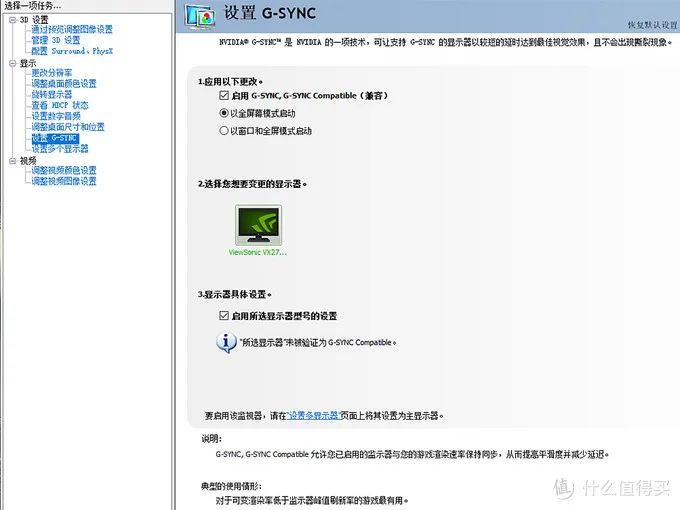Click the 2.选择您想要变更的显示器 heading
This screenshot has height=510, width=680.
252,184
